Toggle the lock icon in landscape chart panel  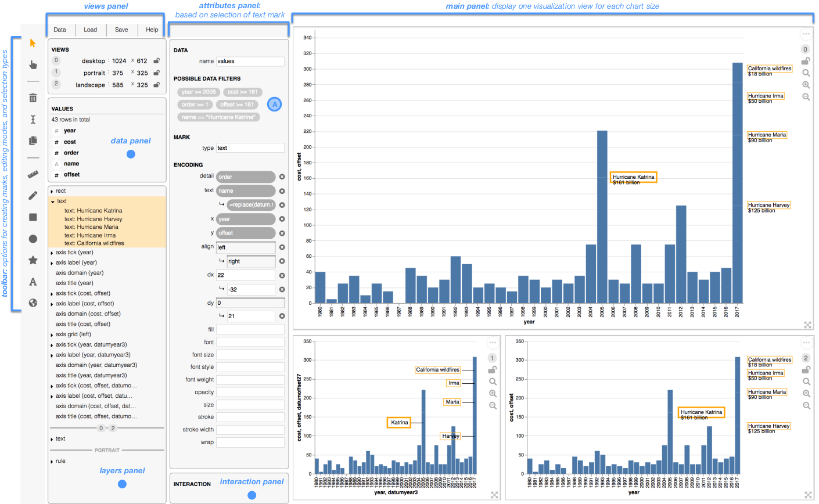tap(806, 369)
